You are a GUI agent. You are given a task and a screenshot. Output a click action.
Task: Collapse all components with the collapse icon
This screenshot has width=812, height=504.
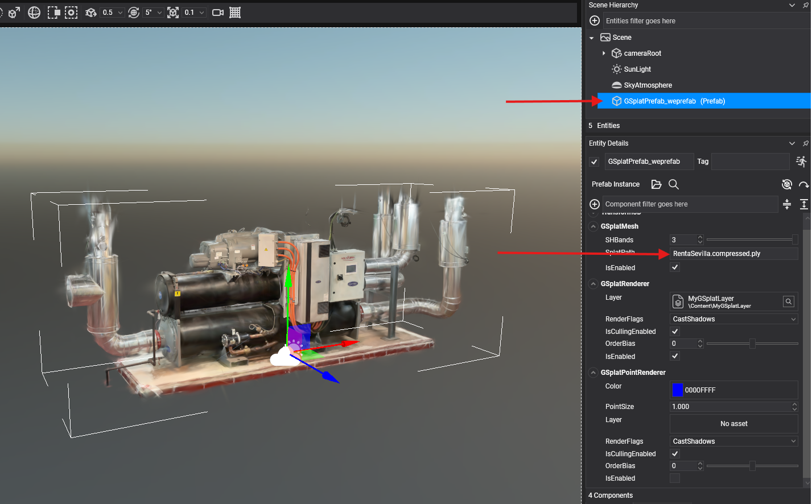tap(787, 204)
